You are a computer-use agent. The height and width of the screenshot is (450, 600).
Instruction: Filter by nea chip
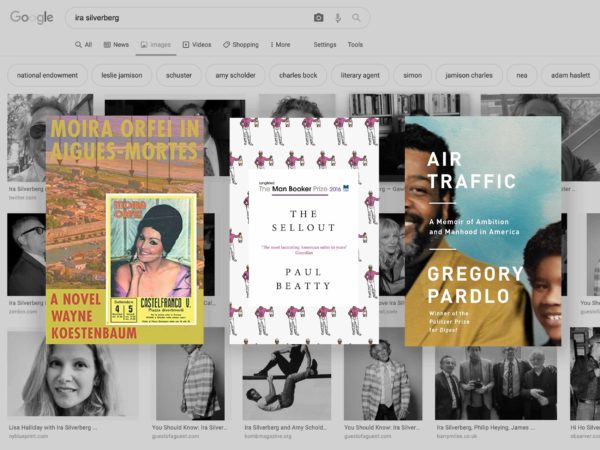[x=522, y=75]
